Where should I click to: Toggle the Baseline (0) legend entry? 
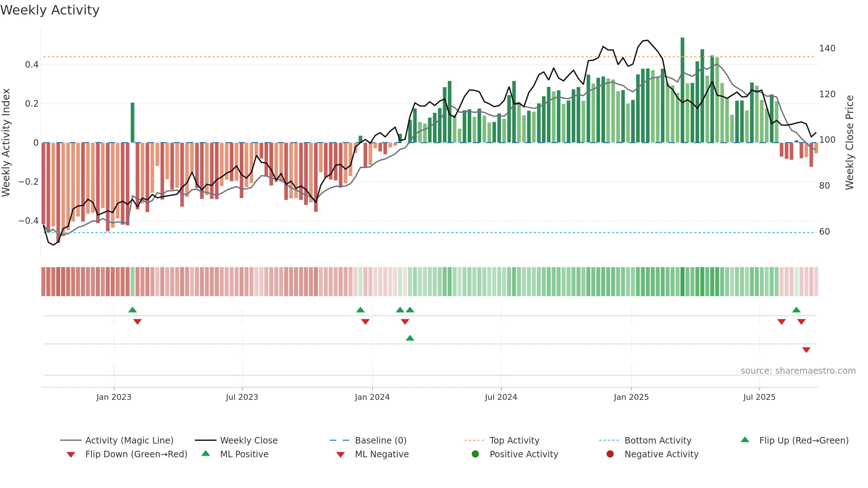coord(368,440)
